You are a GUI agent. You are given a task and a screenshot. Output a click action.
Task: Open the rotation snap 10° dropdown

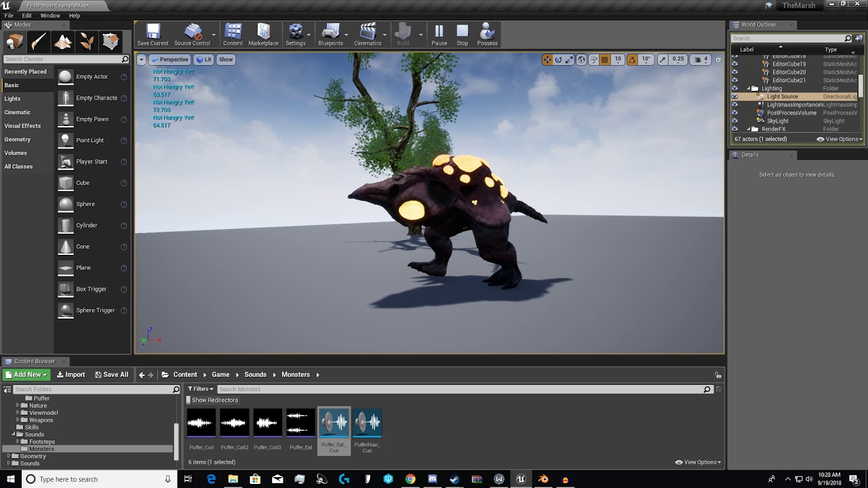pyautogui.click(x=646, y=60)
